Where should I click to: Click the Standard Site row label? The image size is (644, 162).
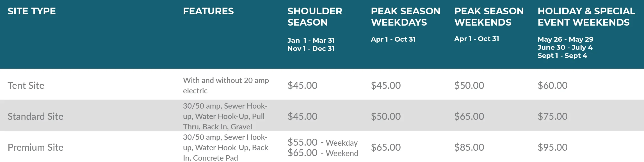[x=35, y=116]
